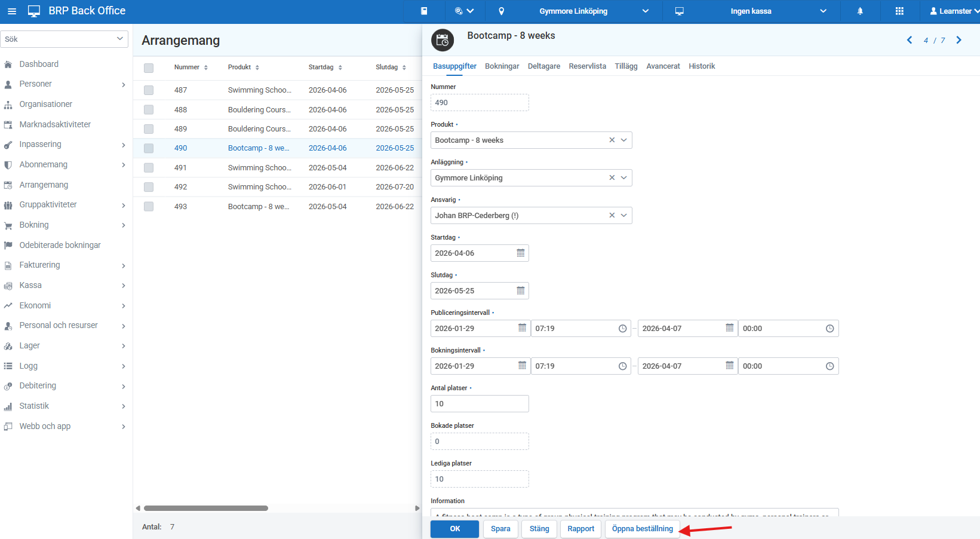Expand the Produkt dropdown

point(624,140)
